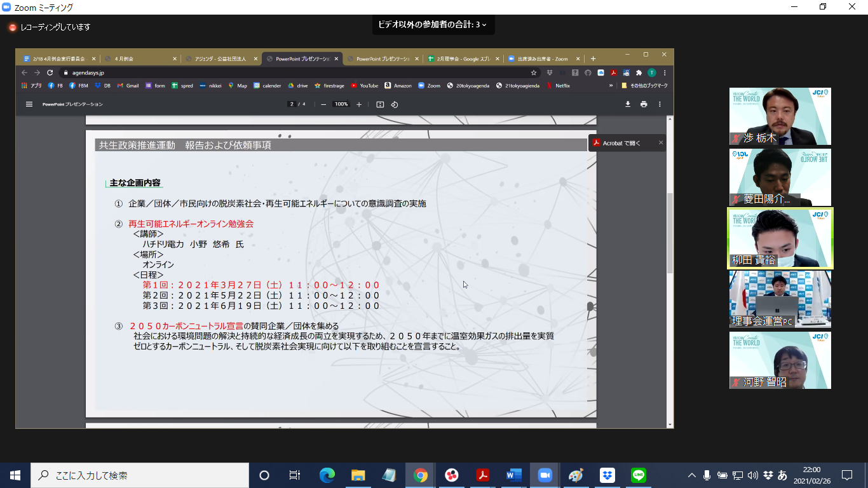Click the PDF page number field
Image resolution: width=868 pixels, height=488 pixels.
(x=292, y=104)
